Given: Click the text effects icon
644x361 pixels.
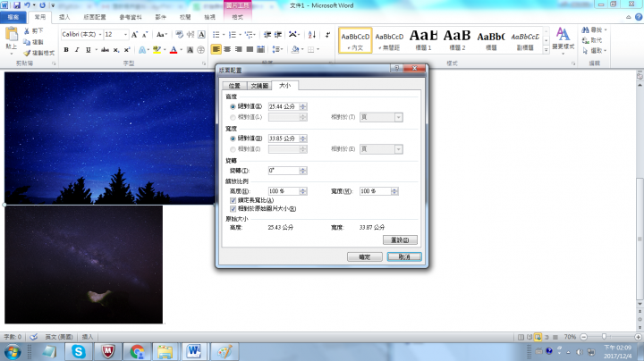Looking at the screenshot, I should pyautogui.click(x=142, y=50).
